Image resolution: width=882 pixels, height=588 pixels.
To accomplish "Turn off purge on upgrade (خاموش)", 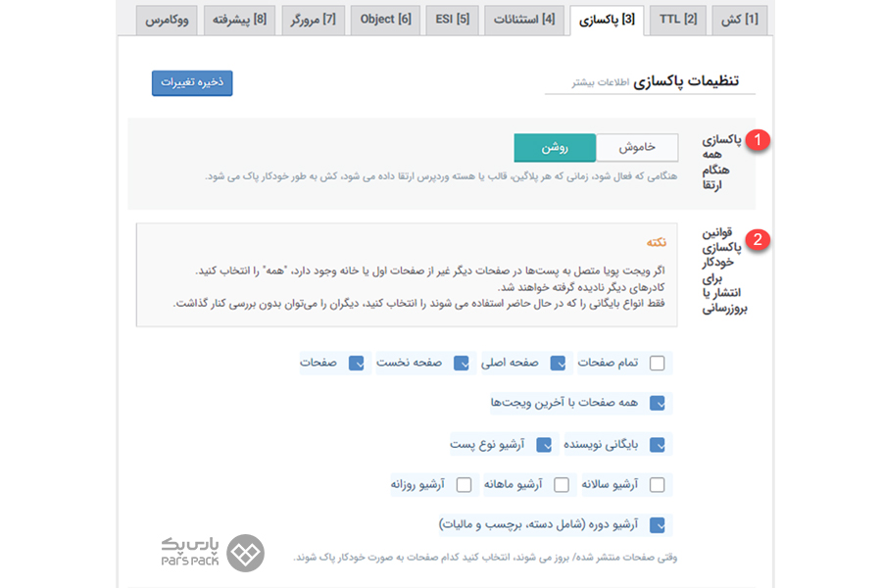I will [x=637, y=148].
